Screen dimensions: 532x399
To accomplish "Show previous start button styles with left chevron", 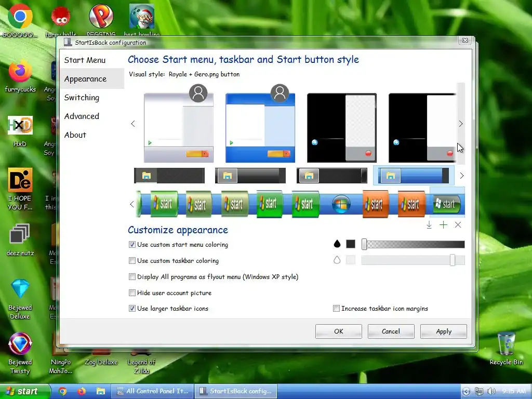I will (x=132, y=204).
